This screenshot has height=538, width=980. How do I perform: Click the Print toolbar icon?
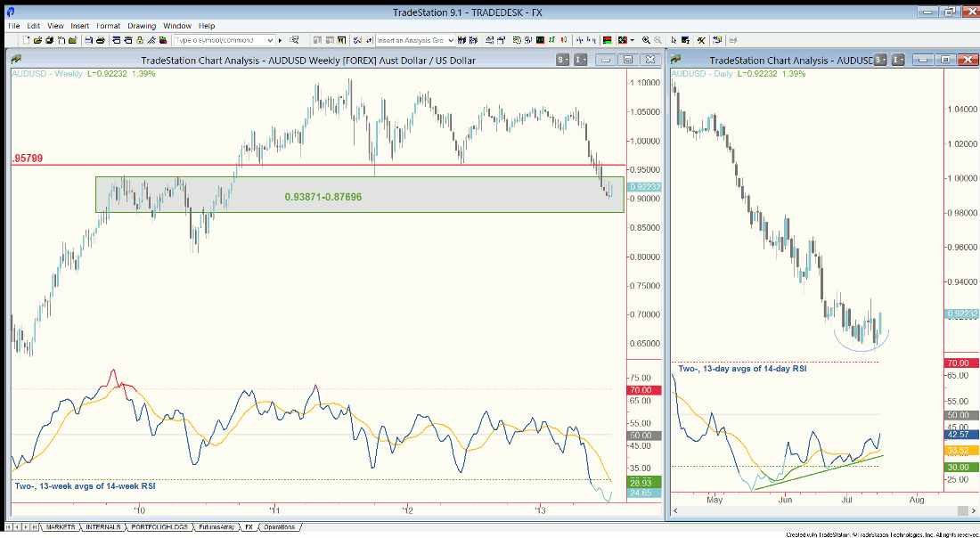100,40
